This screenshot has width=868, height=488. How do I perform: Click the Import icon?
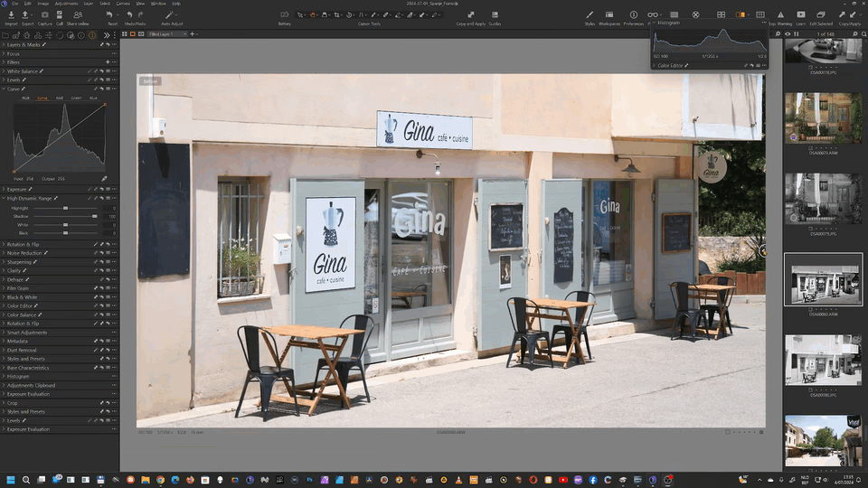pyautogui.click(x=11, y=15)
